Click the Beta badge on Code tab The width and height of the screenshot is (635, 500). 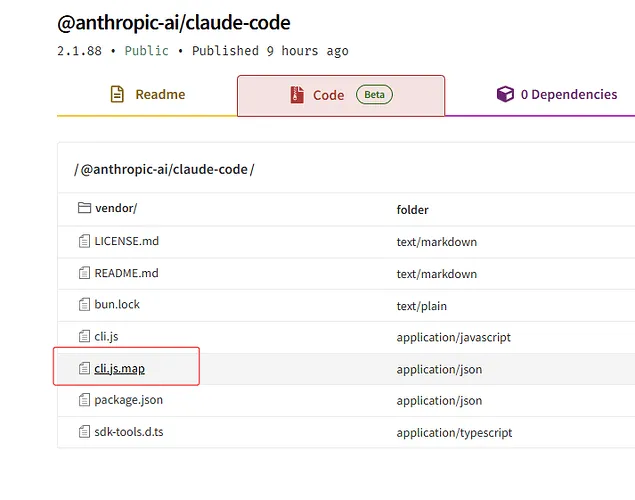(x=374, y=95)
